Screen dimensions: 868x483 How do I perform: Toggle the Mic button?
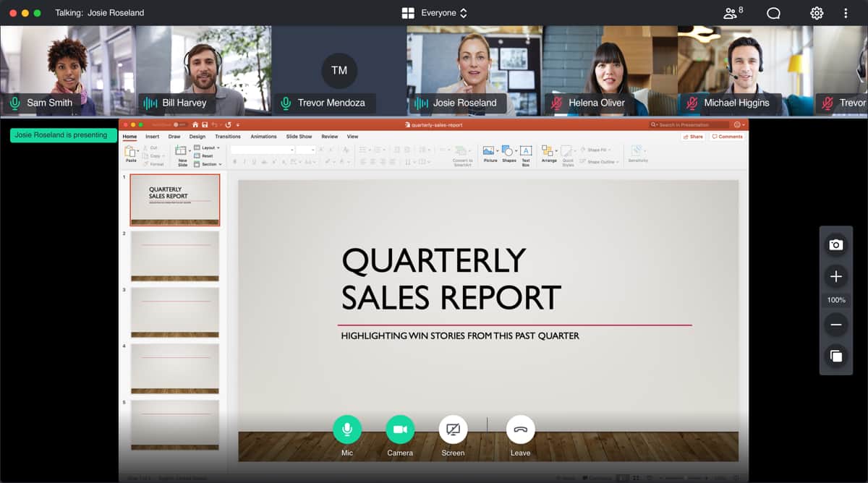pyautogui.click(x=347, y=429)
